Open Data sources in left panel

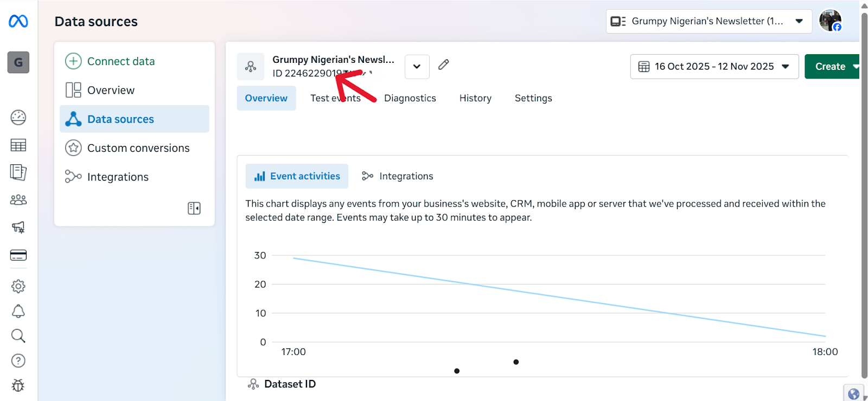(135, 119)
